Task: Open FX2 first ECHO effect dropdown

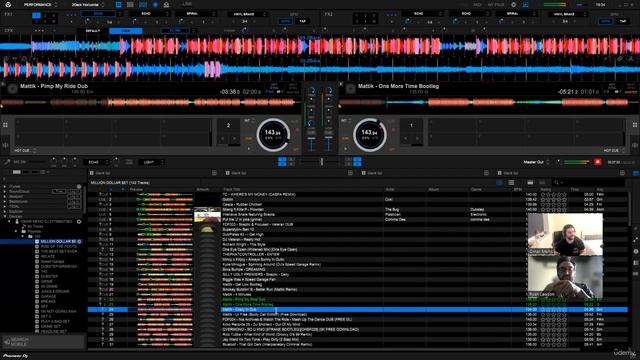Action: coord(422,14)
